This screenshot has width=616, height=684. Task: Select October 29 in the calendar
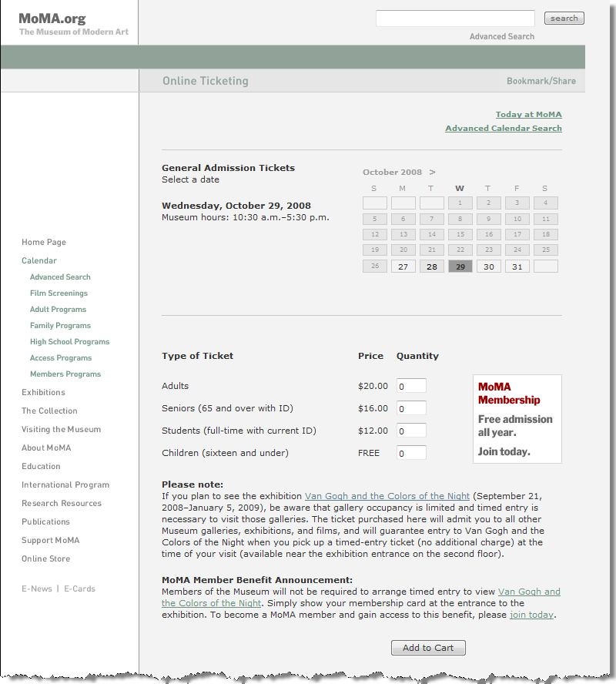460,267
